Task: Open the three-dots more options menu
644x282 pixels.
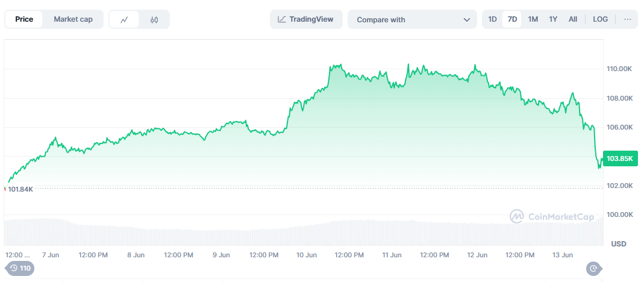Action: 628,19
